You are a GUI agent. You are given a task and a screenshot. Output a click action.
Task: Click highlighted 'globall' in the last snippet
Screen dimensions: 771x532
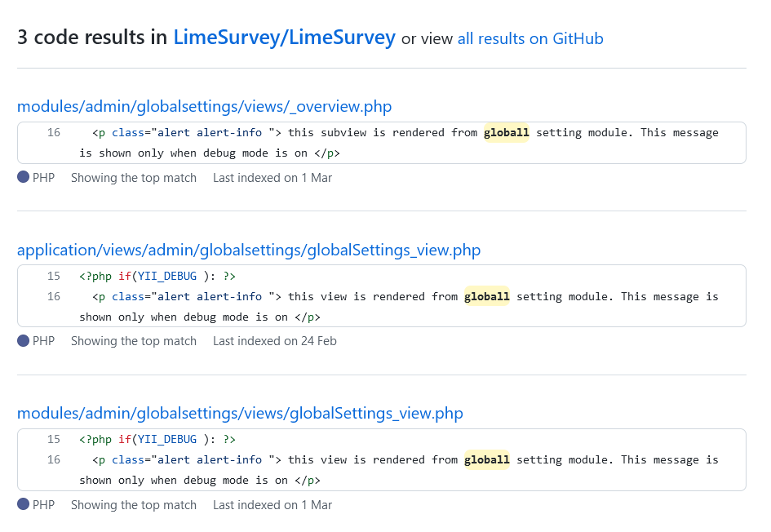click(486, 459)
